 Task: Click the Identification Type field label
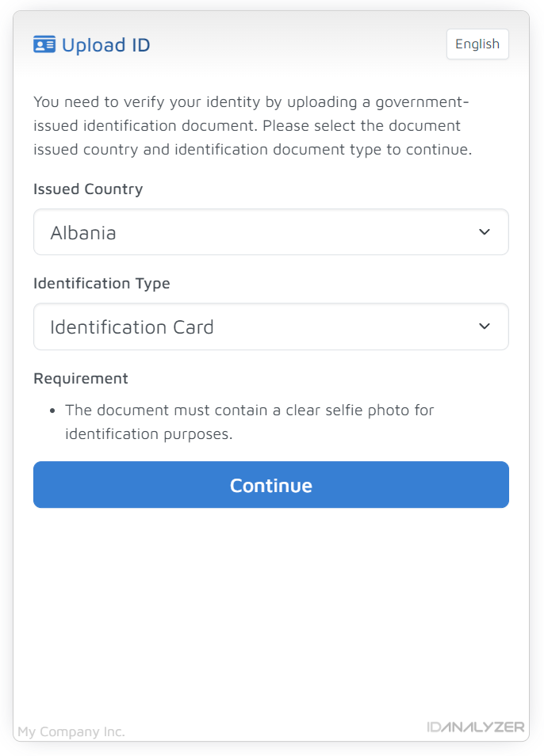click(x=102, y=283)
